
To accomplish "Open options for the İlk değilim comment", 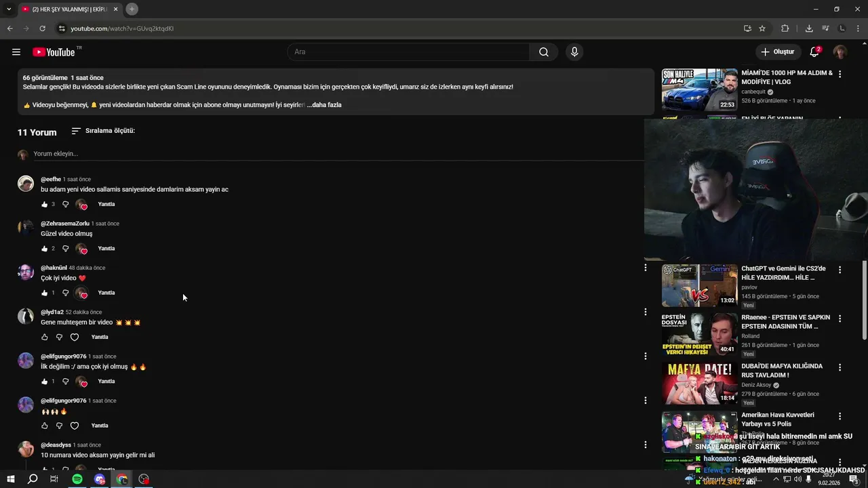I will (646, 356).
